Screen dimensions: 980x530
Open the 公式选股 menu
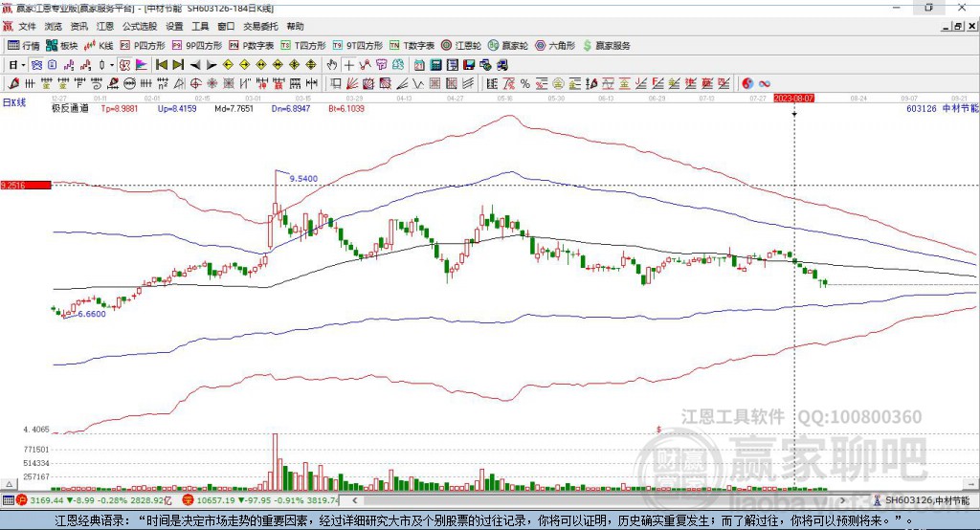pos(140,26)
